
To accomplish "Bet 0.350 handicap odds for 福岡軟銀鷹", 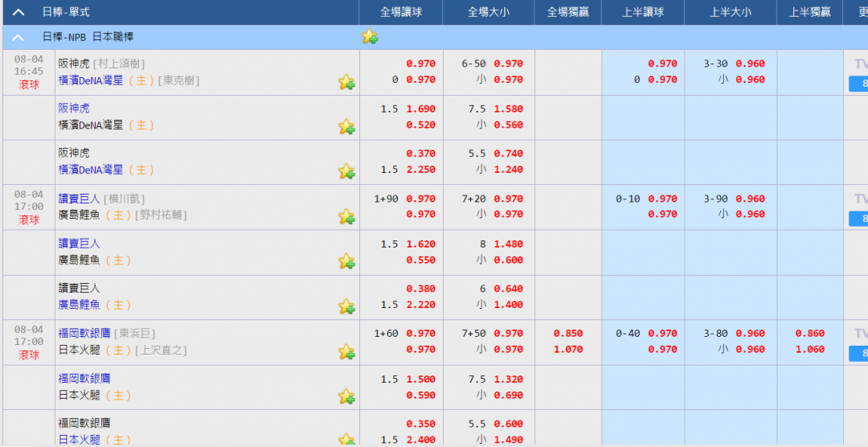I will pyautogui.click(x=421, y=424).
